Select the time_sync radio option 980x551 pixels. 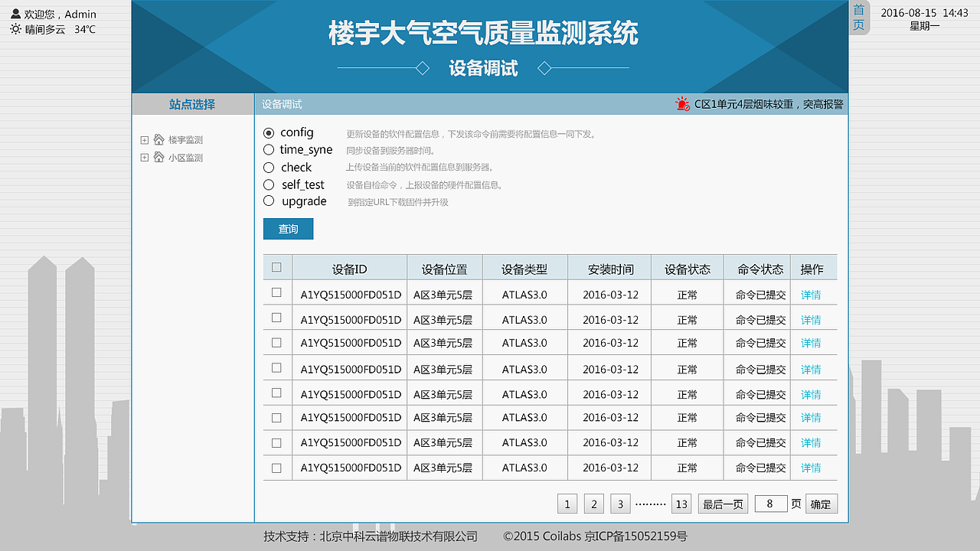pyautogui.click(x=269, y=149)
